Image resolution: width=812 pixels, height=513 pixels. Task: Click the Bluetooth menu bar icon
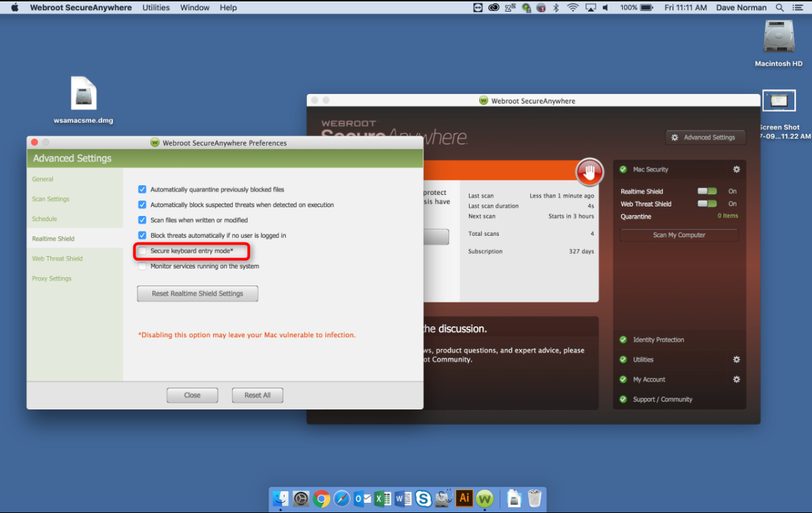[x=555, y=7]
